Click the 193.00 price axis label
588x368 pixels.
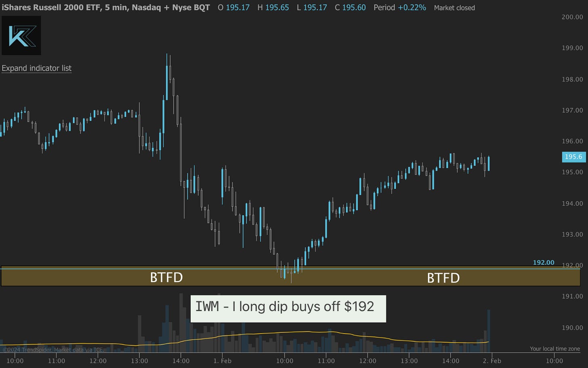pyautogui.click(x=572, y=234)
